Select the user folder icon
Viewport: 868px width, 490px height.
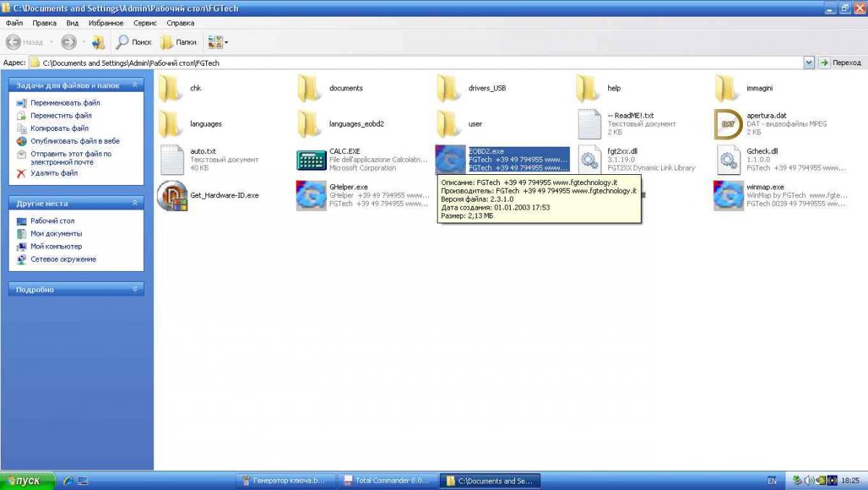point(449,124)
